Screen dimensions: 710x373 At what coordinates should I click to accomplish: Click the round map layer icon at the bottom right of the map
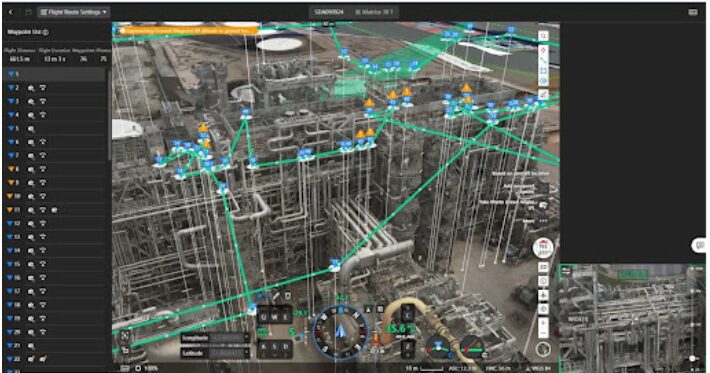click(x=543, y=349)
